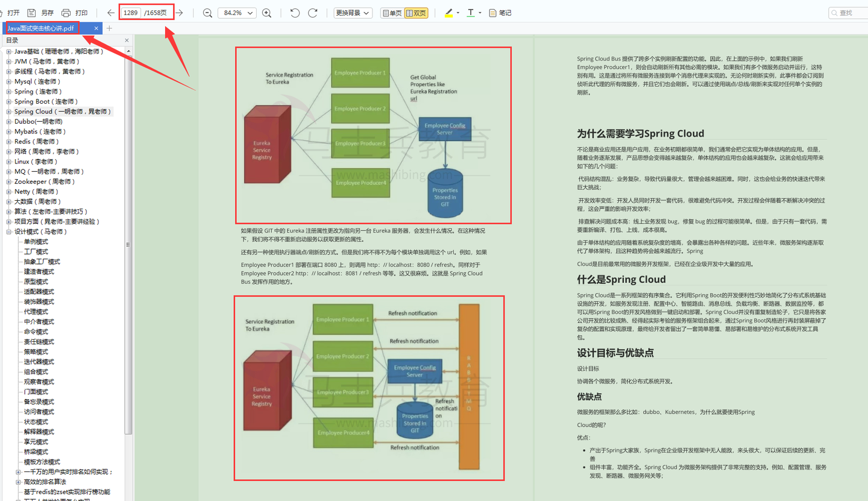Click the 为什么需要学习Spring Cloud heading
Viewport: 868px width, 501px height.
641,134
